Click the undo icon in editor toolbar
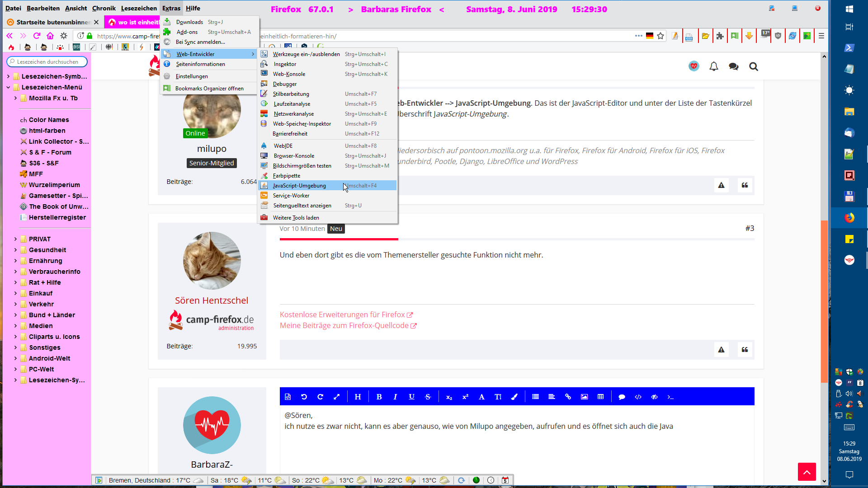868x488 pixels. [x=304, y=397]
